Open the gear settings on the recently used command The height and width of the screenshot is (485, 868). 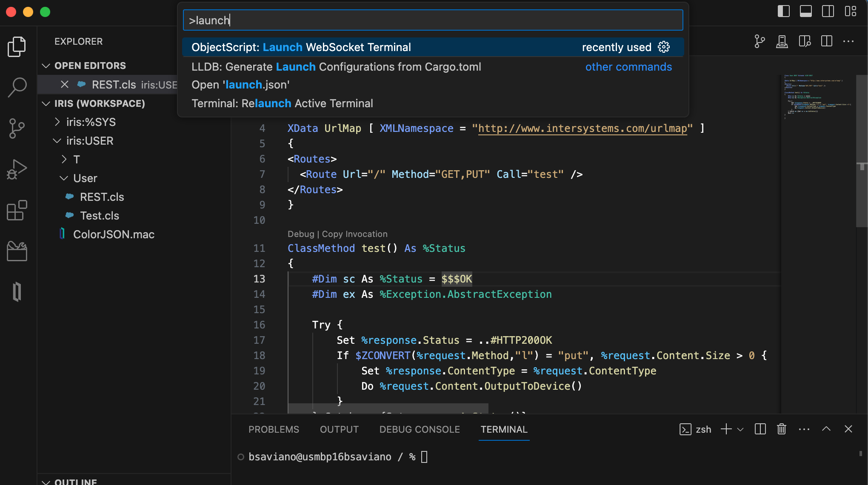pos(664,47)
